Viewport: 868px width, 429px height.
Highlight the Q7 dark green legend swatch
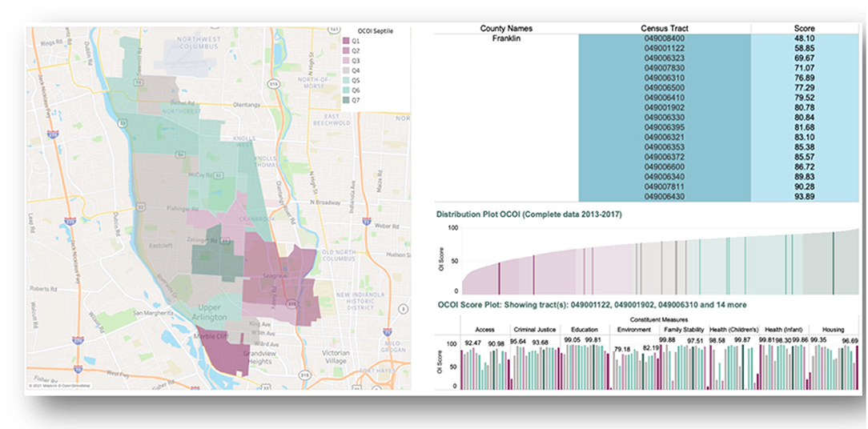pyautogui.click(x=346, y=100)
